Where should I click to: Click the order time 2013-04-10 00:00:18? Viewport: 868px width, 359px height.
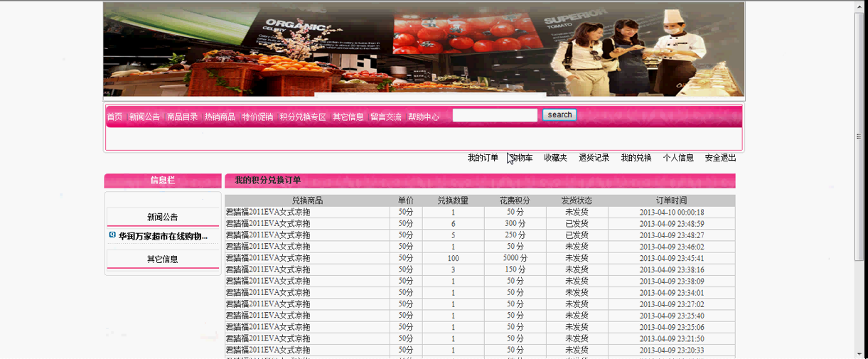click(x=671, y=213)
